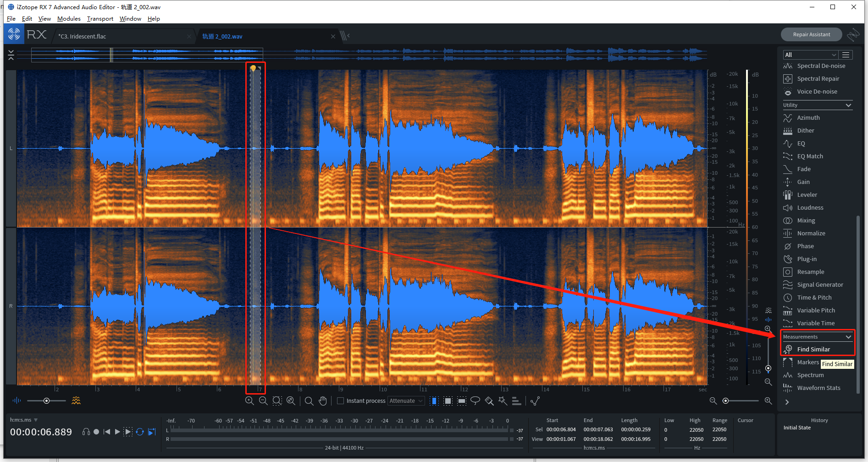Toggle input monitoring headphones
This screenshot has width=868, height=462.
coord(86,432)
